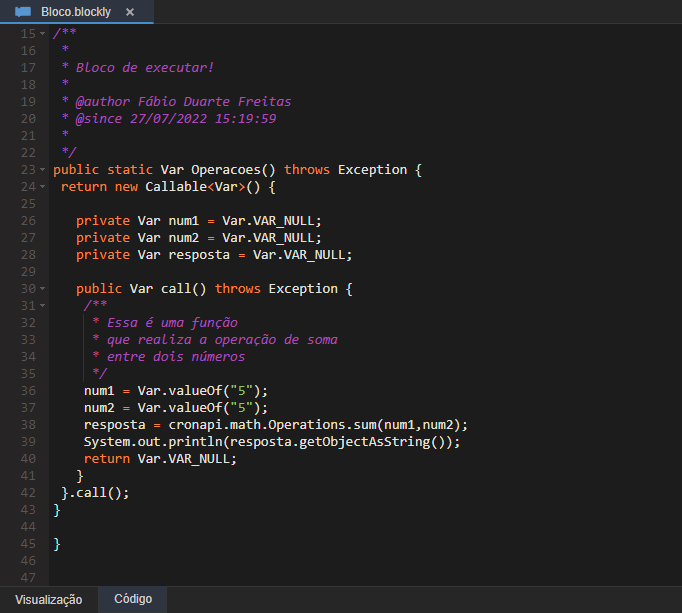Click 'num1 = Var.valueOf("5");' line
Viewport: 682px width, 613px height.
pyautogui.click(x=176, y=390)
